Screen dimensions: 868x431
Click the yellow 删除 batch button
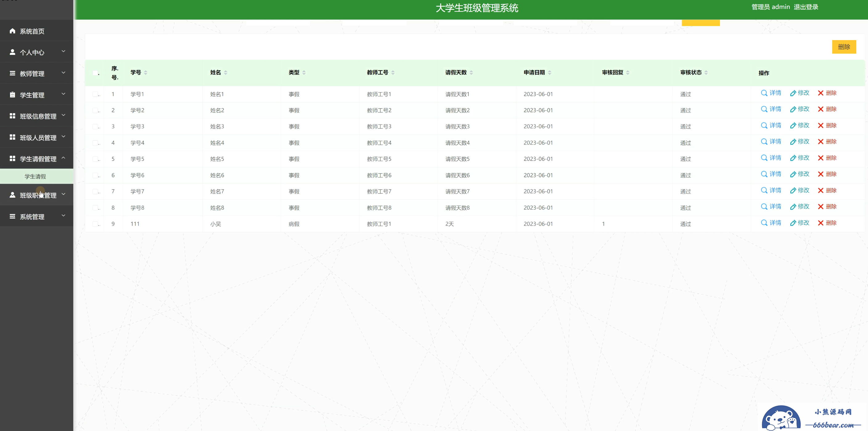click(x=844, y=47)
